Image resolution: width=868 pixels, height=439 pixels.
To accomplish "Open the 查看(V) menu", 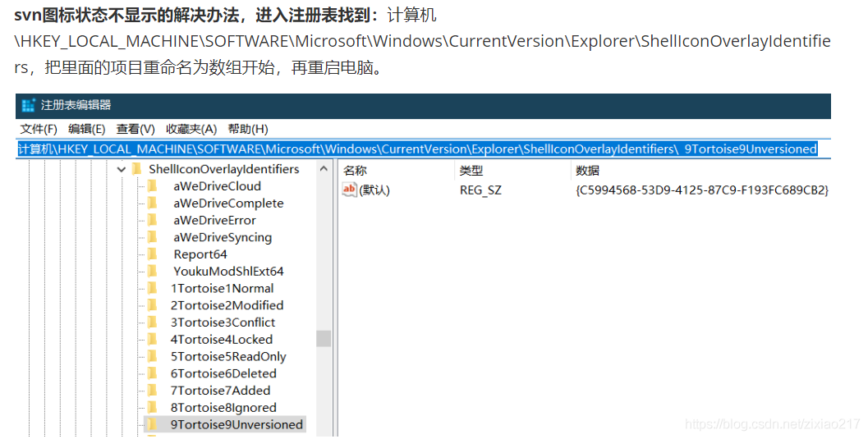I will tap(135, 129).
